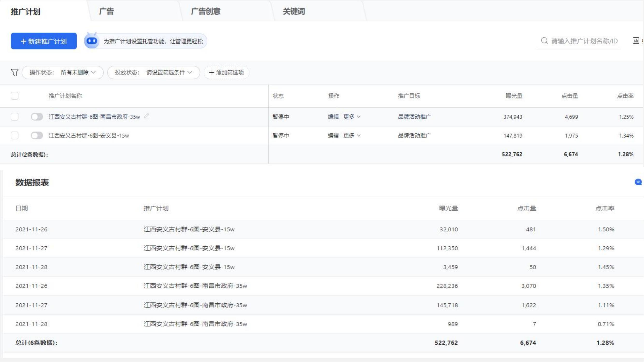
Task: Toggle the switch for 安义县-15w plan
Action: (37, 135)
